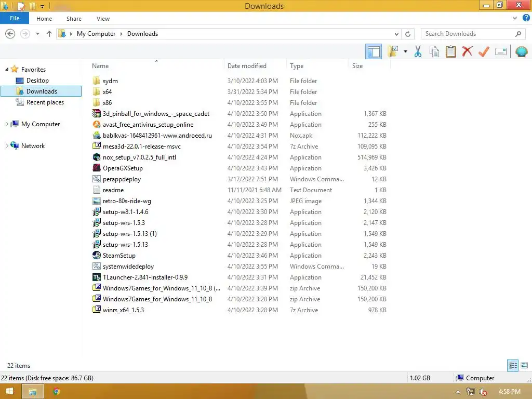The height and width of the screenshot is (399, 532).
Task: Select the mesa3d-22.0.1-release-msvc archive
Action: click(x=141, y=146)
